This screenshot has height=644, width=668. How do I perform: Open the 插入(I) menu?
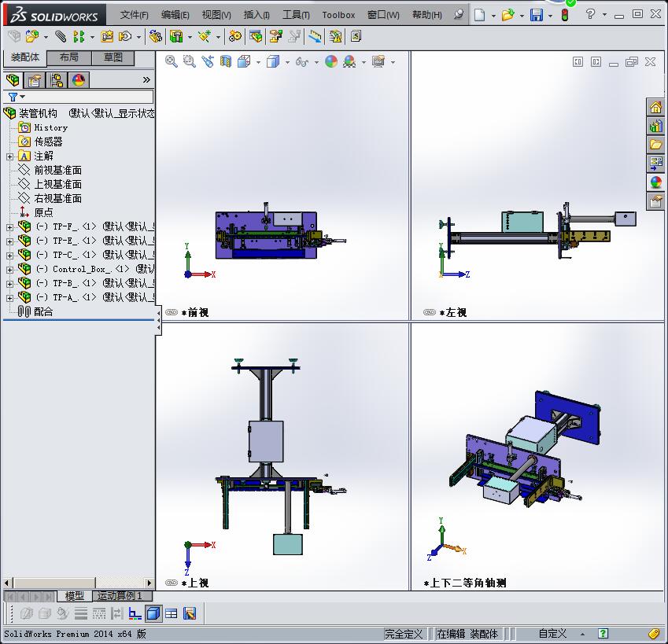256,15
